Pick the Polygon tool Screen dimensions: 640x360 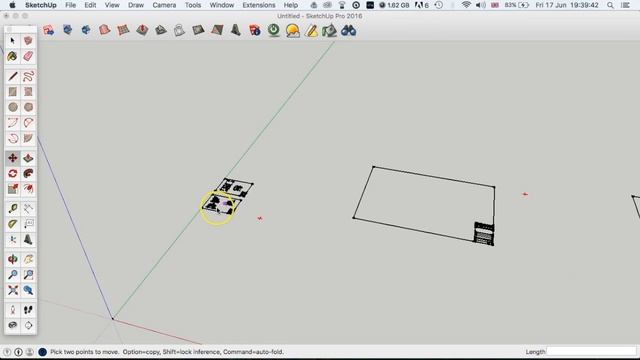[28, 107]
